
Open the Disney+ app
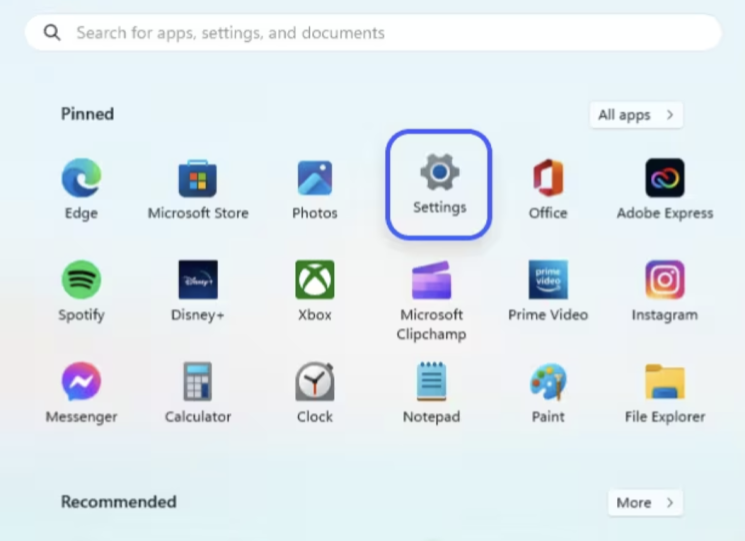[198, 291]
